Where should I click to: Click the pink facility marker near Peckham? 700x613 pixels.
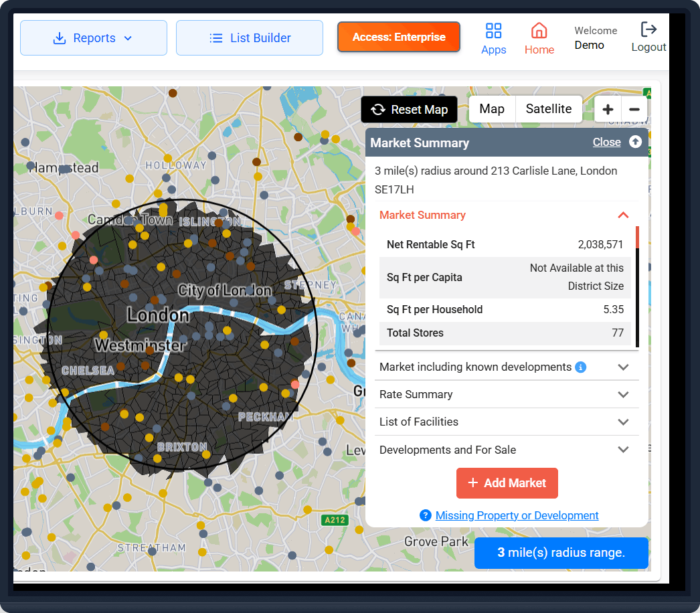[x=295, y=384]
